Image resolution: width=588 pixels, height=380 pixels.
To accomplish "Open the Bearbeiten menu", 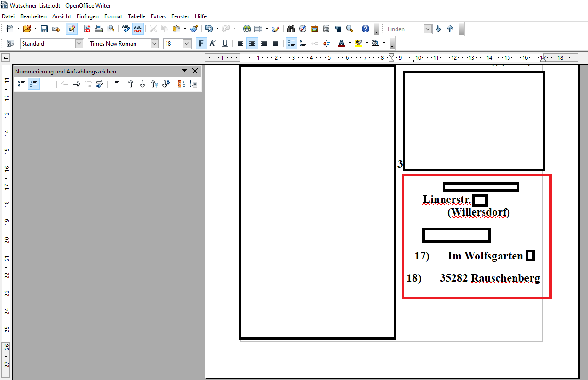I will tap(33, 16).
